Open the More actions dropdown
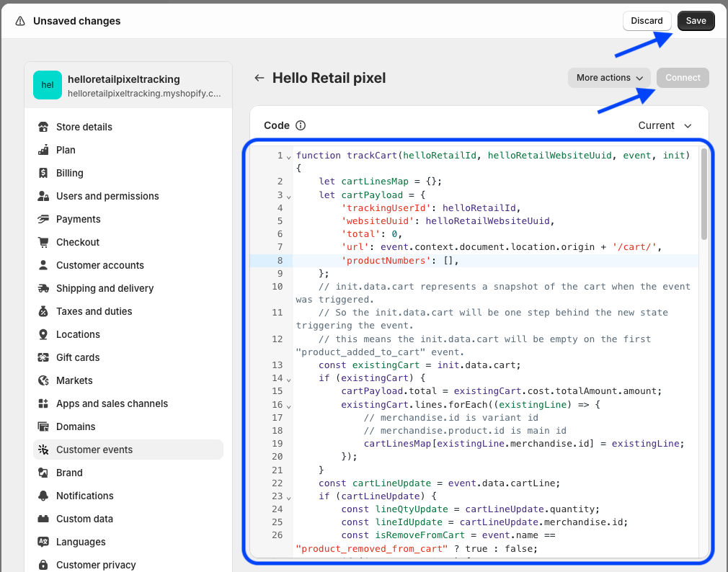 click(x=609, y=78)
